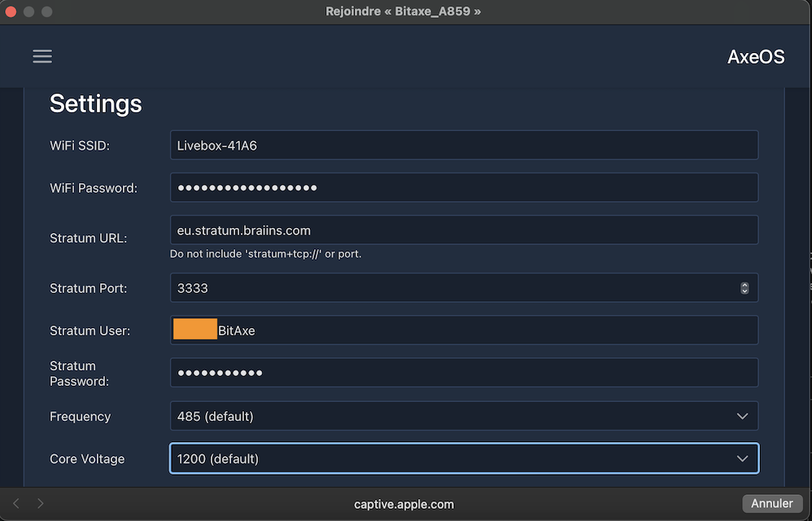Click the Frequency dropdown chevron arrow
The width and height of the screenshot is (812, 521).
click(742, 416)
